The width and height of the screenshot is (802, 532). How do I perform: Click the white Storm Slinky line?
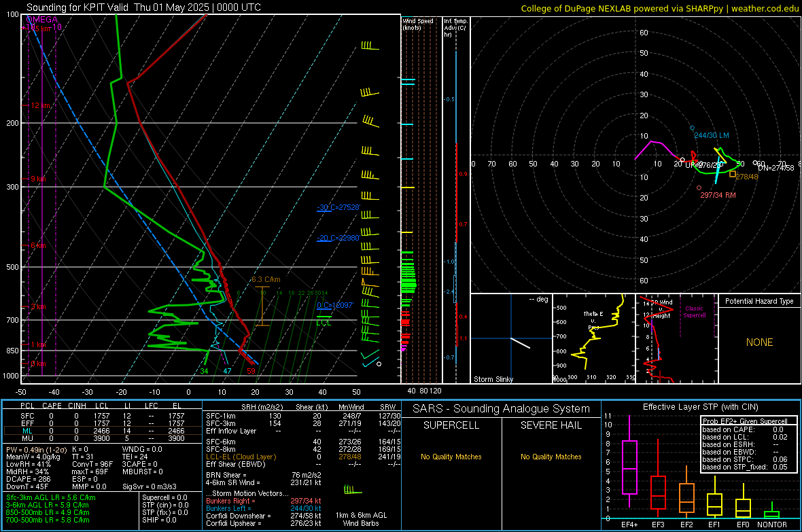520,342
